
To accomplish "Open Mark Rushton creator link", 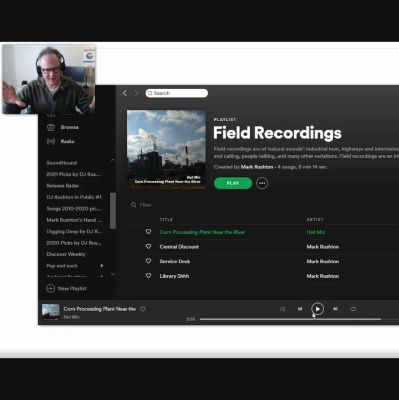I will coord(257,167).
